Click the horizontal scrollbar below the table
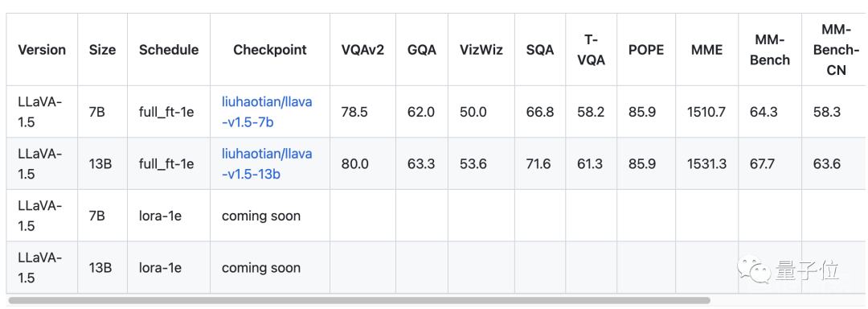Viewport: 868px width, 309px height. (359, 301)
